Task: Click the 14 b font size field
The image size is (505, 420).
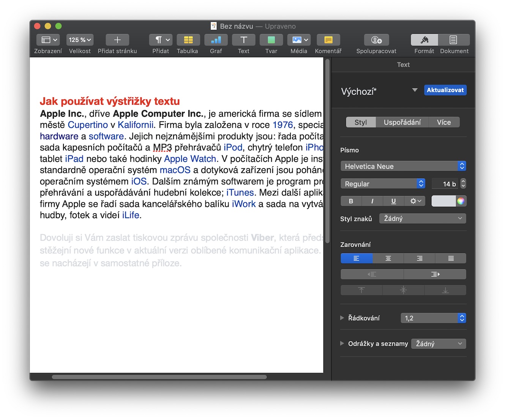Action: pos(445,184)
